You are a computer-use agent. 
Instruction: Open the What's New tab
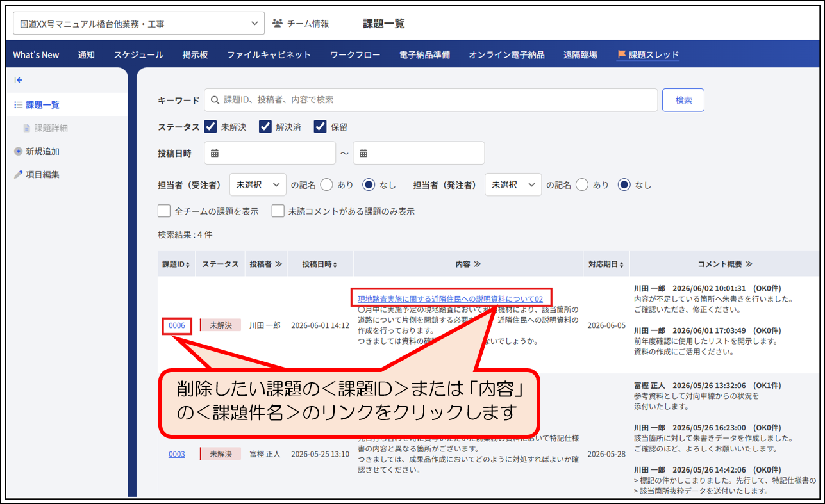pos(36,55)
